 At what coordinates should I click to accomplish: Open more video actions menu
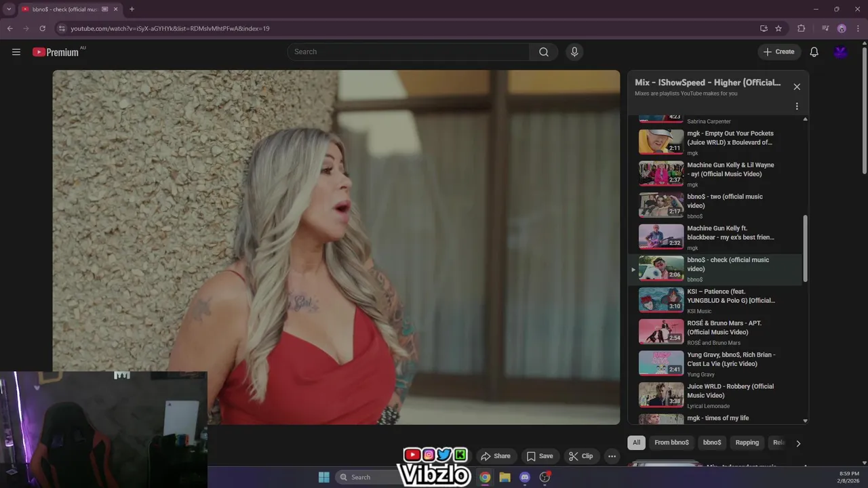click(612, 456)
